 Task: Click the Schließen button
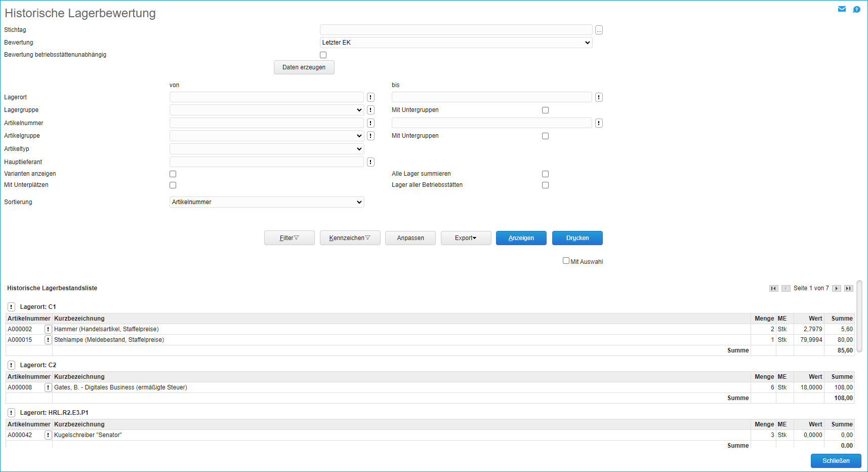tap(836, 461)
